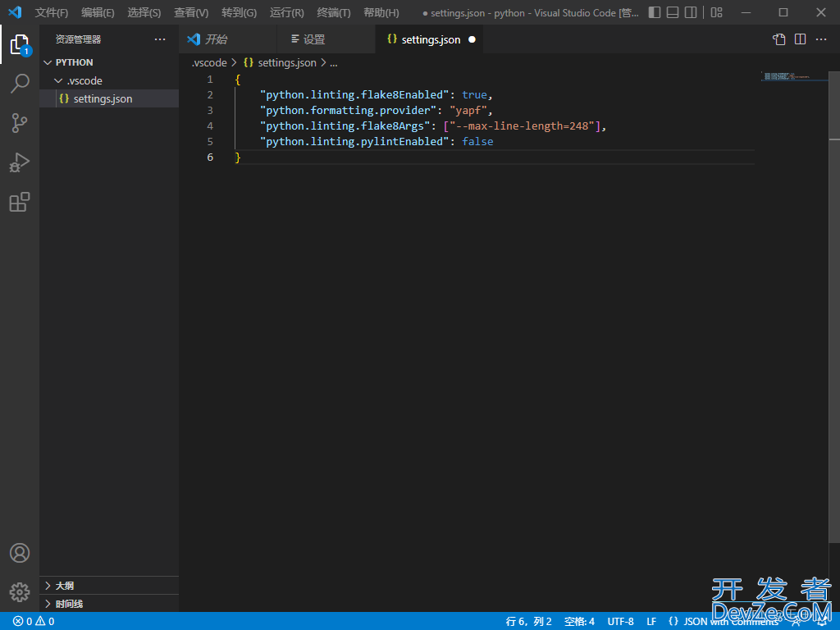
Task: Open the 帮助(H) menu
Action: (x=381, y=12)
